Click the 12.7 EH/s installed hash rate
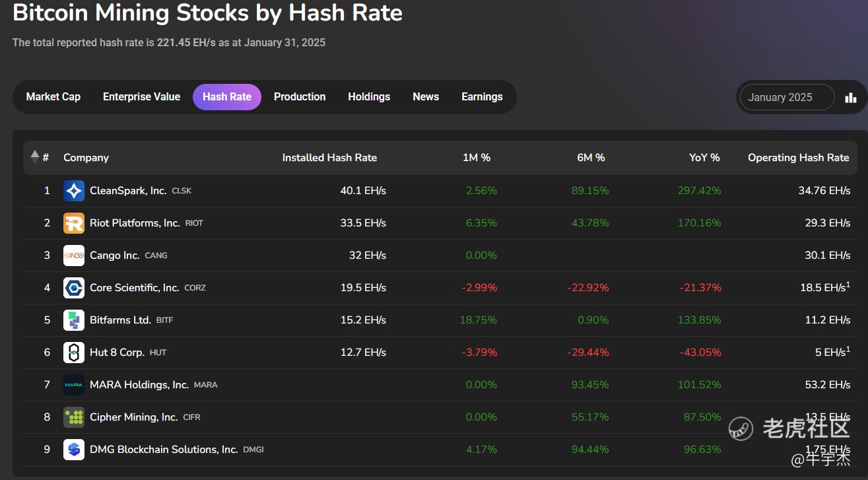The image size is (868, 480). pyautogui.click(x=363, y=353)
